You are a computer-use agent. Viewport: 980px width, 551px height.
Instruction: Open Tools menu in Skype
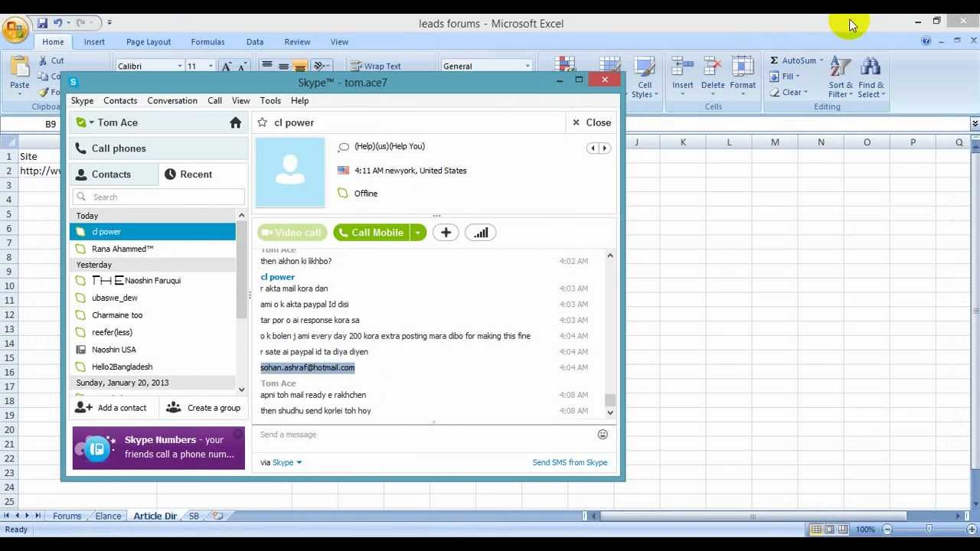[x=270, y=101]
